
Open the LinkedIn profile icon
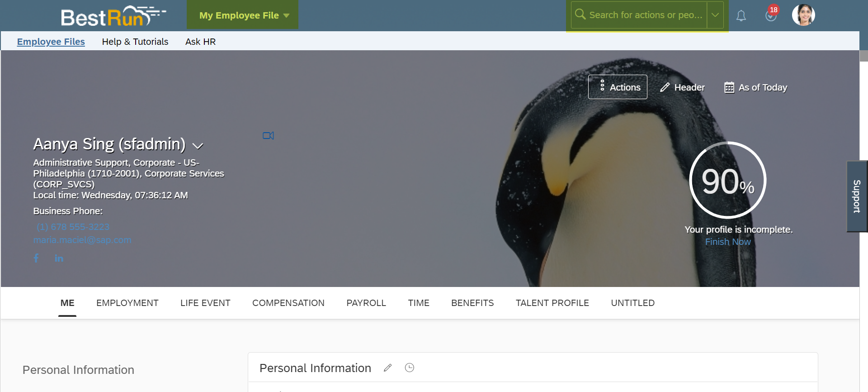pos(59,258)
